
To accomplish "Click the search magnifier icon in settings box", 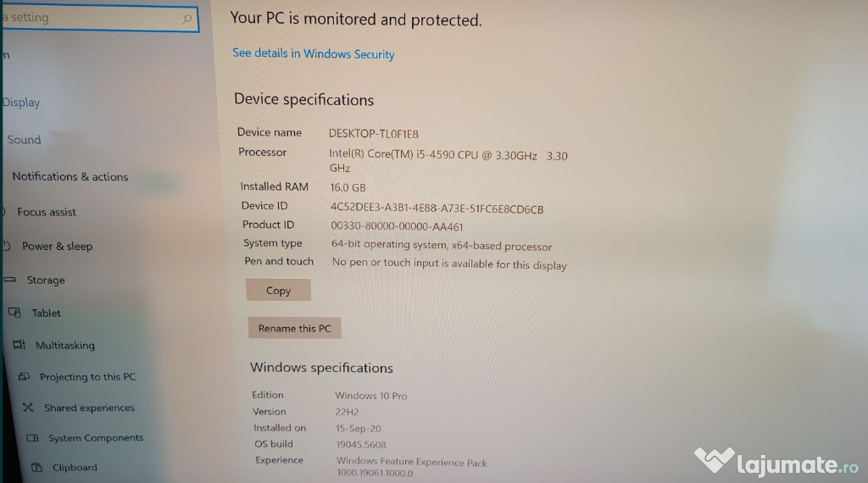I will click(187, 19).
